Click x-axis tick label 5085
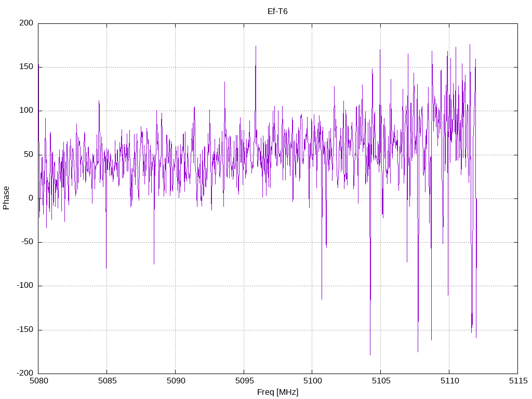532x399 pixels. click(107, 381)
